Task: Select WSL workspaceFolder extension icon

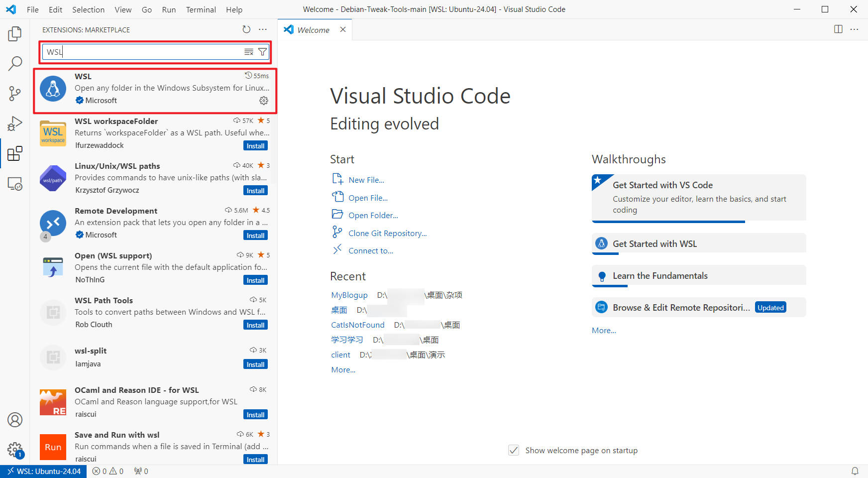Action: point(53,133)
